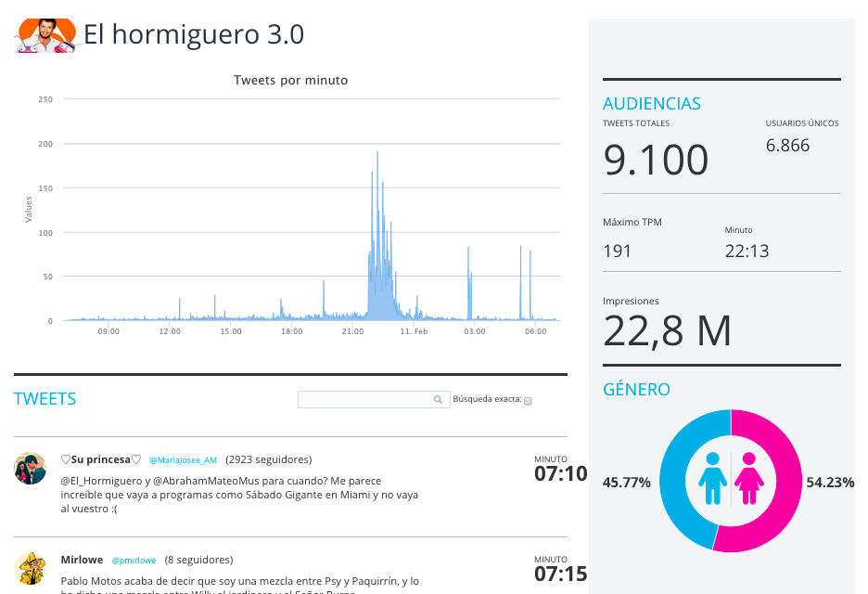
Task: Click the Tweets por minuto chart title
Action: pos(290,81)
